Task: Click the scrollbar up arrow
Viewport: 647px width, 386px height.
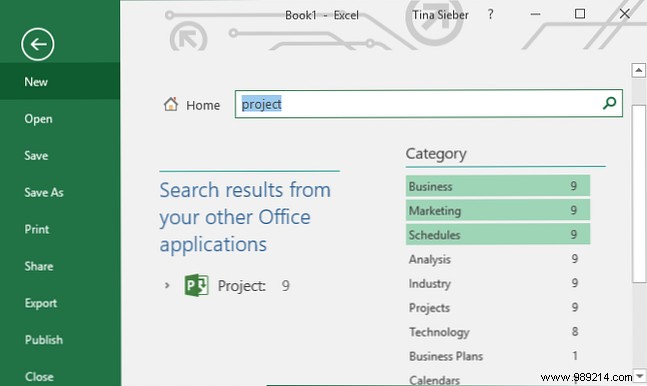Action: click(638, 70)
